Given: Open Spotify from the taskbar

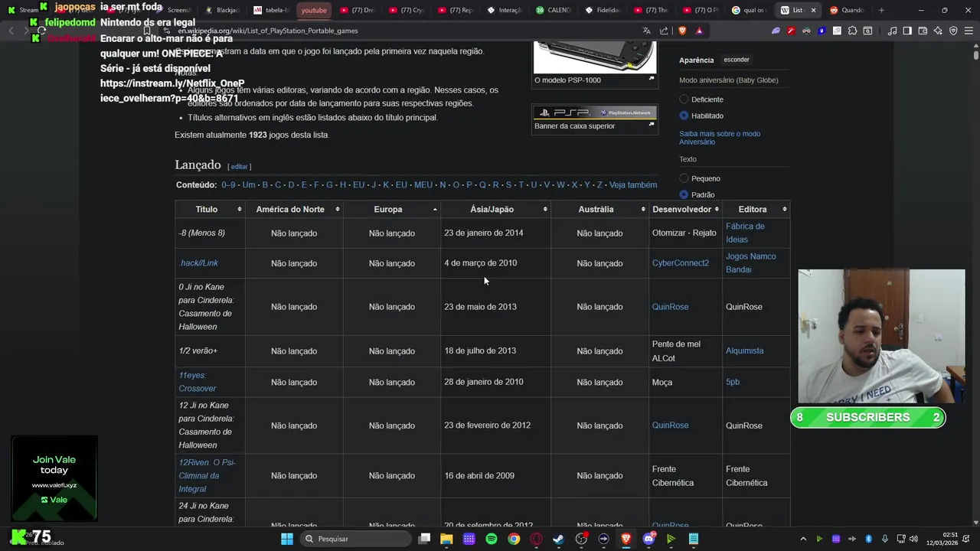Looking at the screenshot, I should click(492, 539).
